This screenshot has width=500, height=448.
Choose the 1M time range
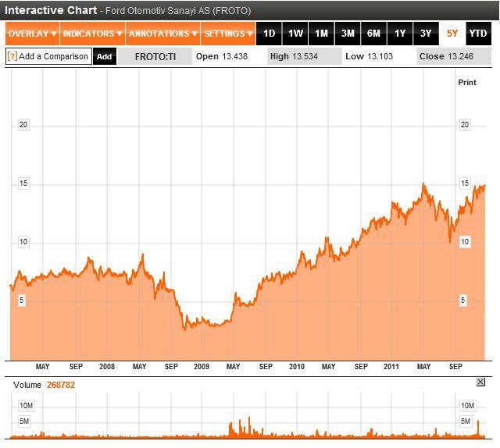(x=321, y=34)
